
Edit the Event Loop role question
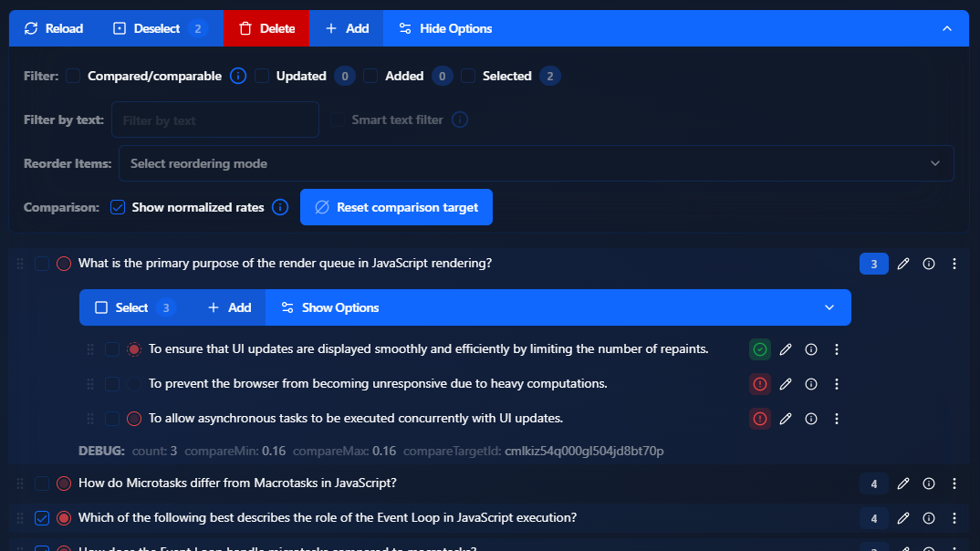[903, 518]
